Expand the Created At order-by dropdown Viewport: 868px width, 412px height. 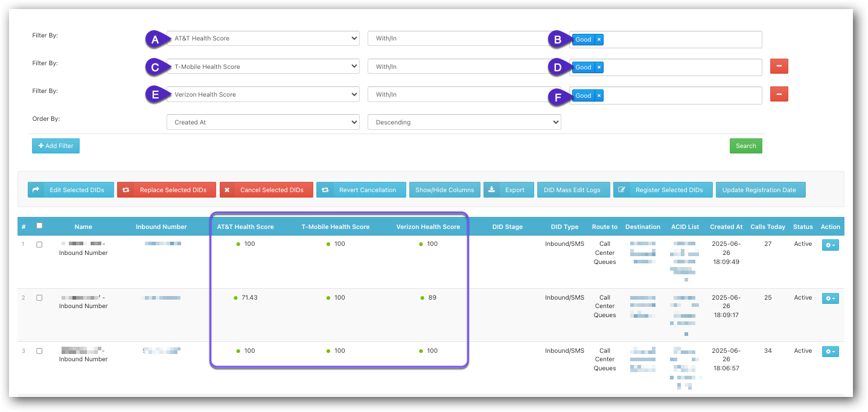click(263, 122)
